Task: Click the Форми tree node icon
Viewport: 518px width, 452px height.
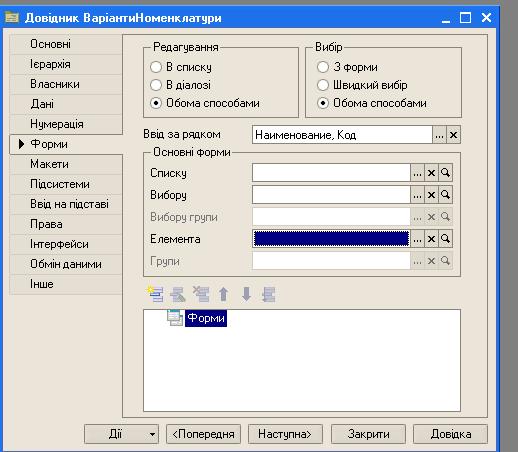Action: (175, 318)
